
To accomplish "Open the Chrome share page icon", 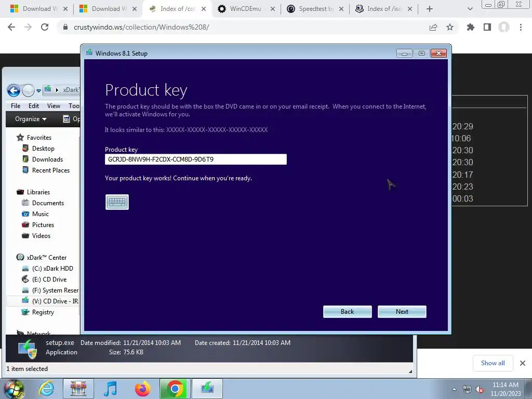I will coord(433,27).
